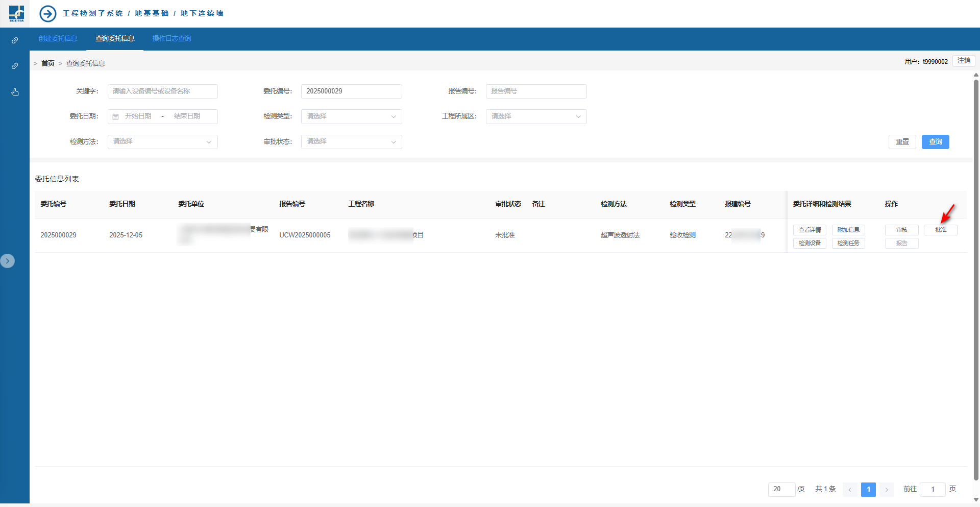Click the 批准 button in the row
The height and width of the screenshot is (507, 980).
pos(940,230)
